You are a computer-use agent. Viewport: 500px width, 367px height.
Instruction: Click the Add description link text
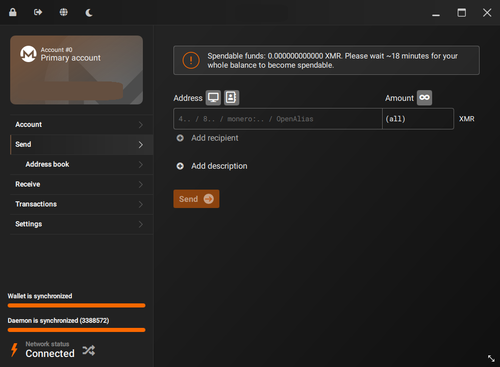[x=219, y=166]
